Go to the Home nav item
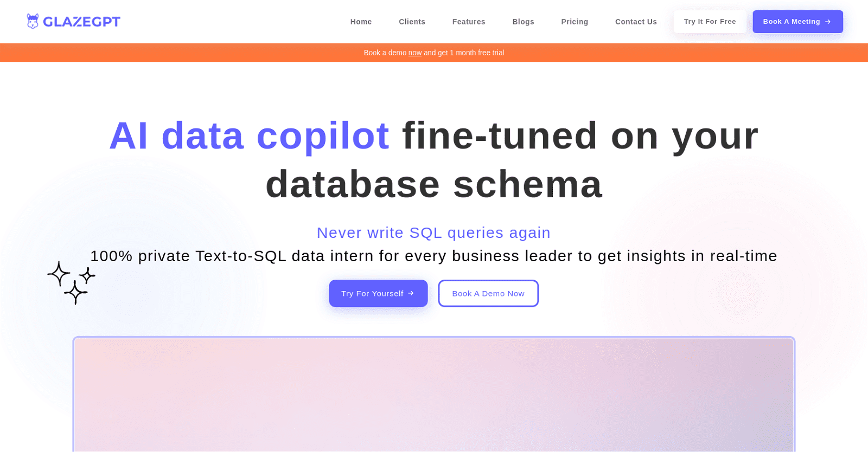The image size is (868, 452). (361, 22)
